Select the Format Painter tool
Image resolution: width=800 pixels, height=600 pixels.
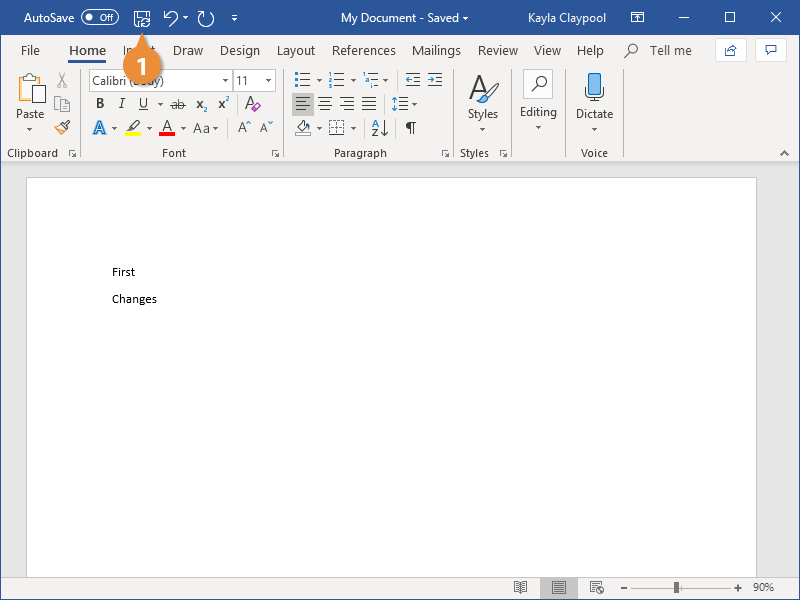[x=60, y=128]
